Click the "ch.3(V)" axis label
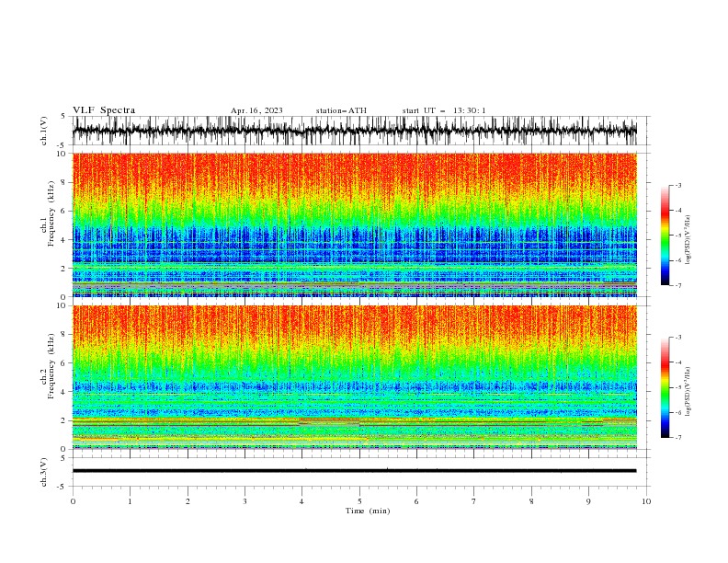This screenshot has width=728, height=563. [x=44, y=472]
